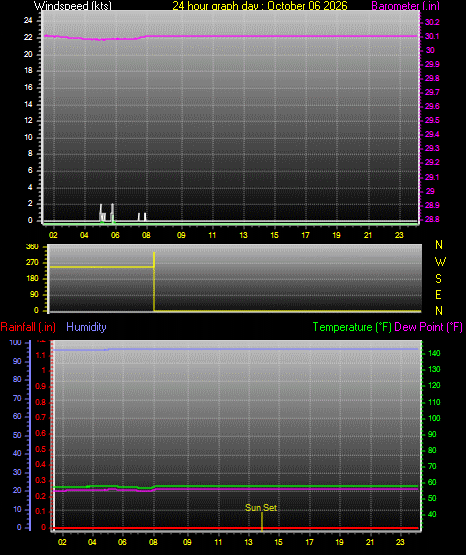Click the 140 temperature axis value
This screenshot has height=555, width=466.
[434, 353]
